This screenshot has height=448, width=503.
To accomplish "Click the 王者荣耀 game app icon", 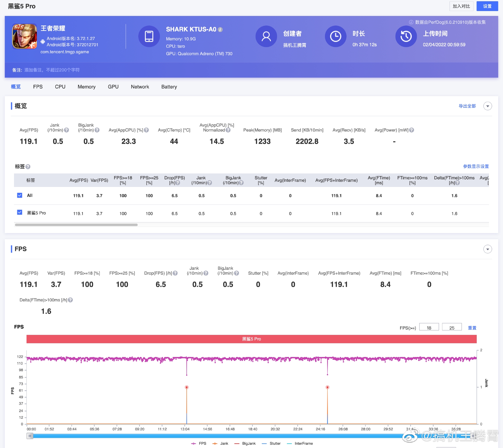I will click(x=25, y=36).
